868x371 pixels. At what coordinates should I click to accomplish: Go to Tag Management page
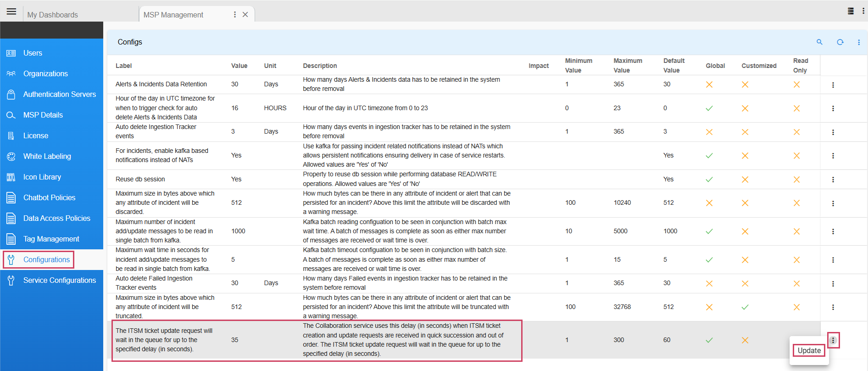pos(51,239)
